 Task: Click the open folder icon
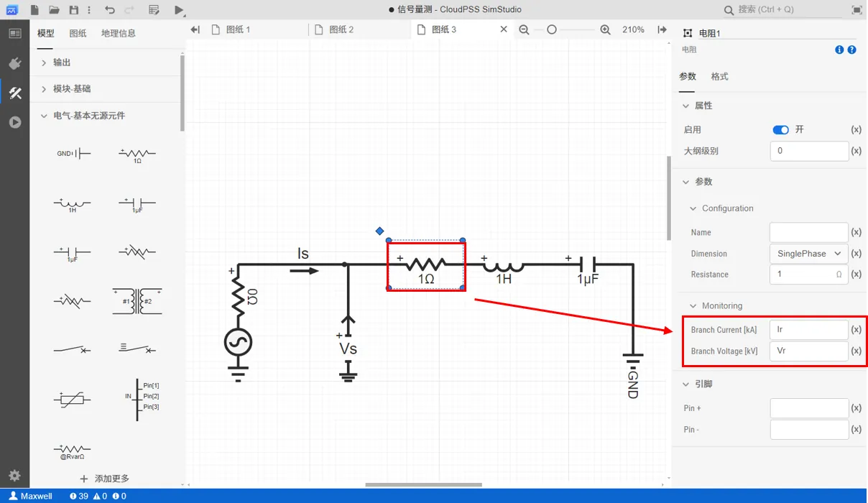pos(54,10)
